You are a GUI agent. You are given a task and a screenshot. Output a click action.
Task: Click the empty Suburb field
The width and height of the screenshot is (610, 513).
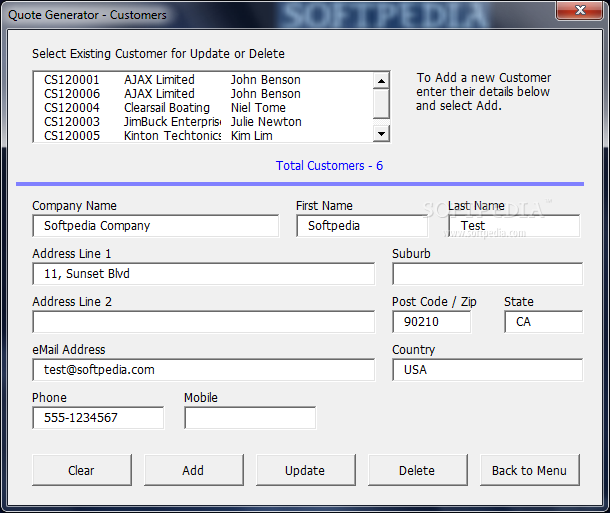pos(487,274)
